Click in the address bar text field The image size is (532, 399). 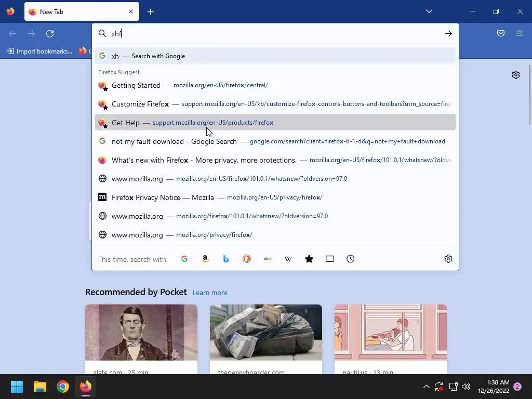pyautogui.click(x=275, y=34)
